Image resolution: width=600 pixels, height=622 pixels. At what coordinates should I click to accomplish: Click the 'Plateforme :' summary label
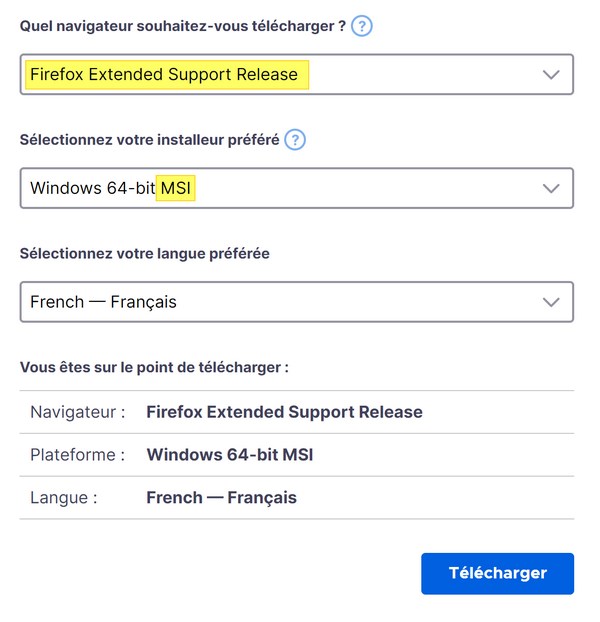[x=78, y=455]
